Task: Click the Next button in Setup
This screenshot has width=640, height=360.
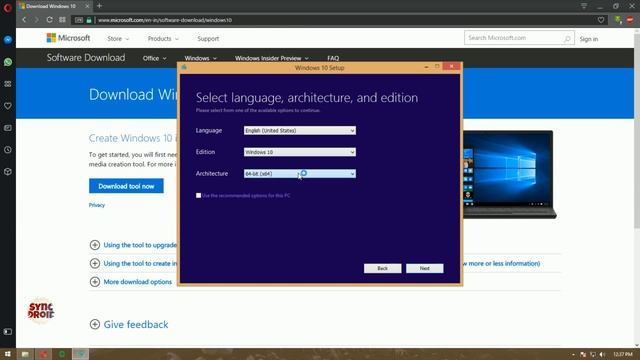Action: [424, 268]
